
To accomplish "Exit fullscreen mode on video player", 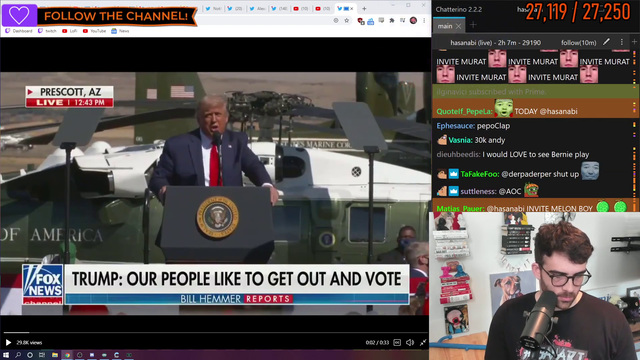I will (x=423, y=342).
